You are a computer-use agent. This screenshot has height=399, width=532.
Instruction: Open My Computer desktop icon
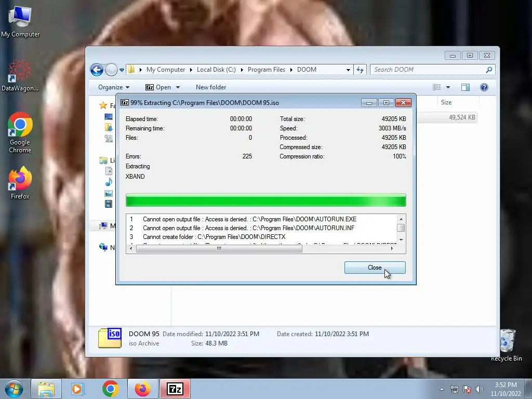coord(20,22)
